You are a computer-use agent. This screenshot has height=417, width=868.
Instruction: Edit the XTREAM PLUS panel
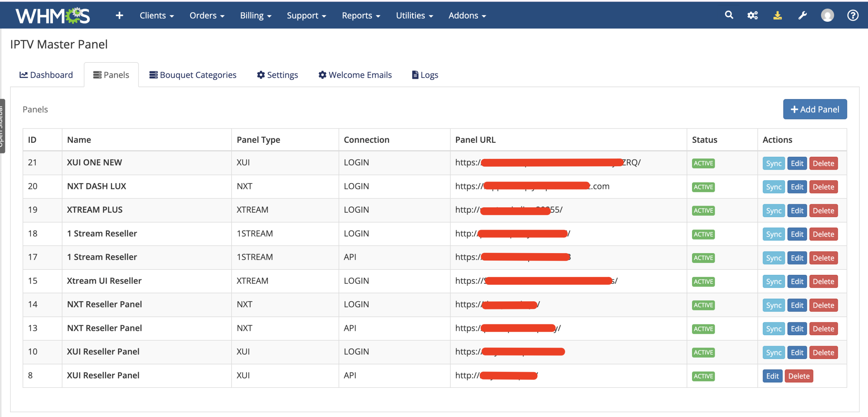point(797,211)
